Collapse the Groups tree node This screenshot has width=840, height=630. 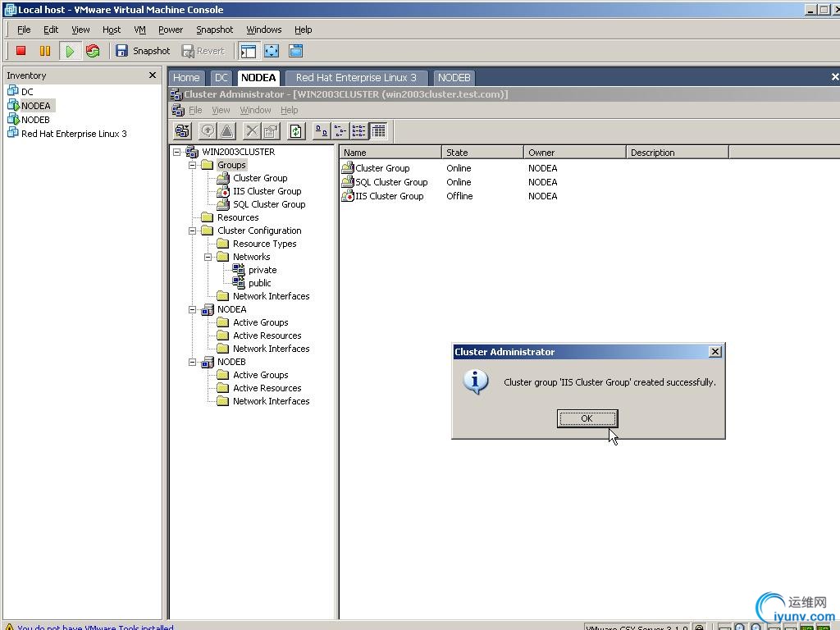193,165
